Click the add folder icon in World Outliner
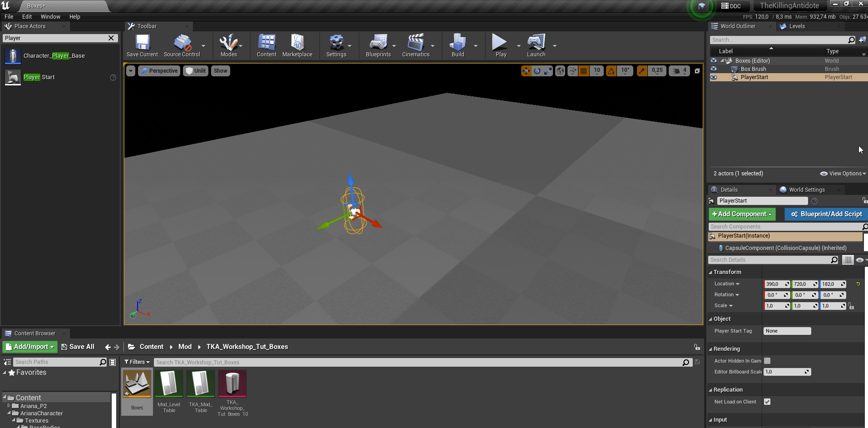The height and width of the screenshot is (428, 868). tap(862, 40)
